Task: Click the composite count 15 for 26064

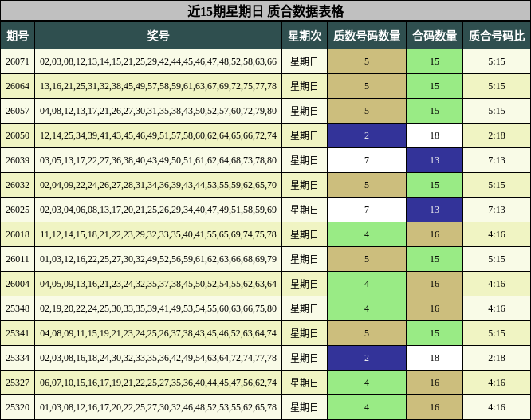Action: (x=435, y=86)
